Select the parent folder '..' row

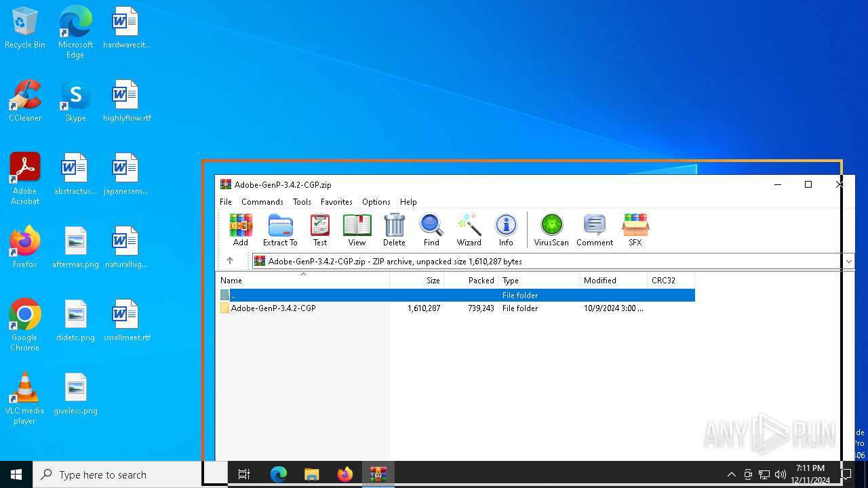tap(456, 296)
